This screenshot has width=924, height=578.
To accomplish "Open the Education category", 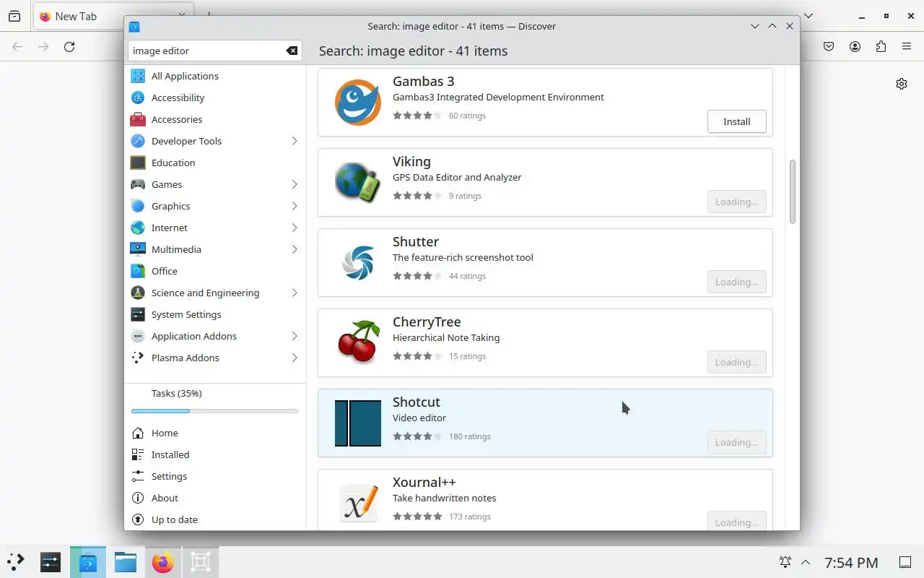I will point(215,163).
